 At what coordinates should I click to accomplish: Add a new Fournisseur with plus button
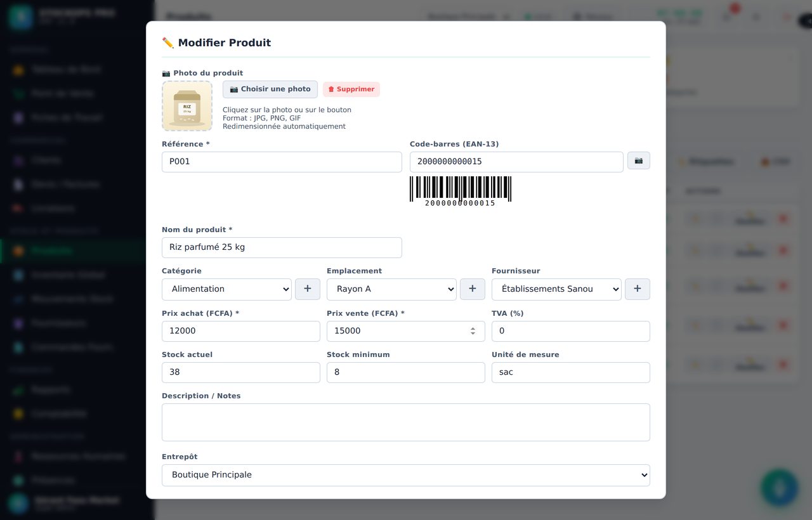coord(638,289)
